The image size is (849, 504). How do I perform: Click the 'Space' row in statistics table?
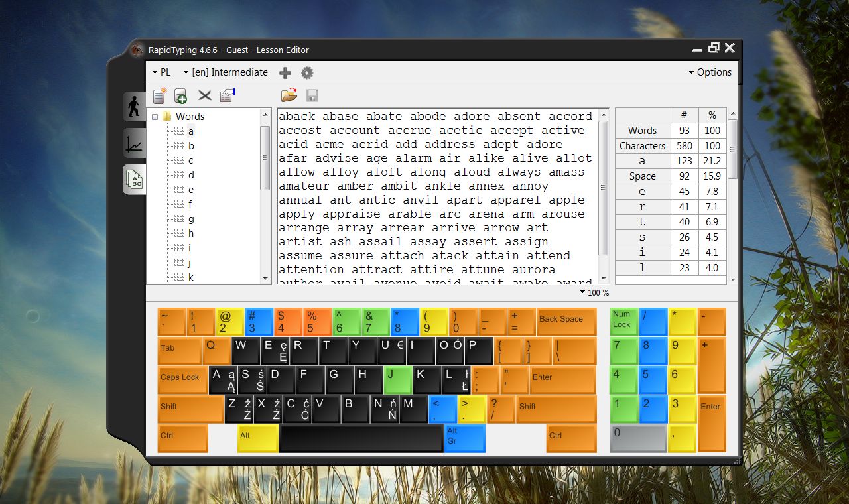click(x=671, y=176)
